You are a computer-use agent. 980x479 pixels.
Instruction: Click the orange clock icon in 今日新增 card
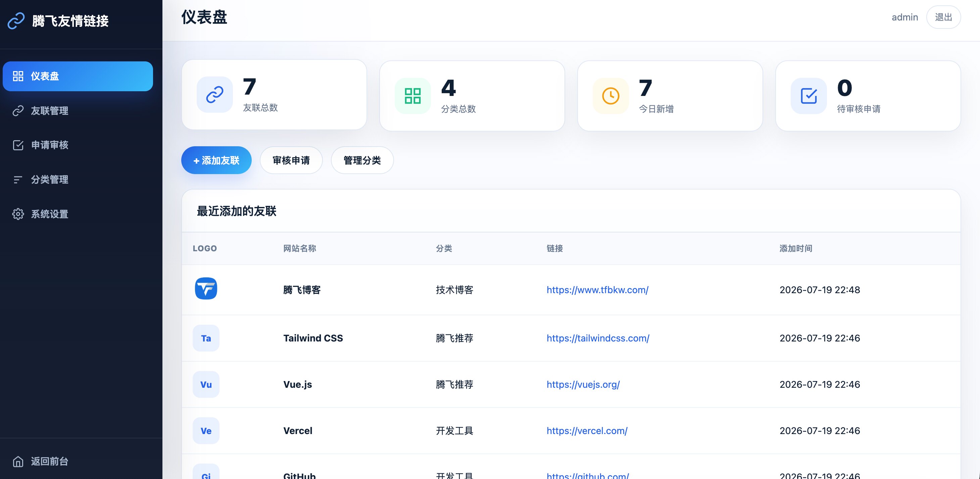[x=610, y=96]
